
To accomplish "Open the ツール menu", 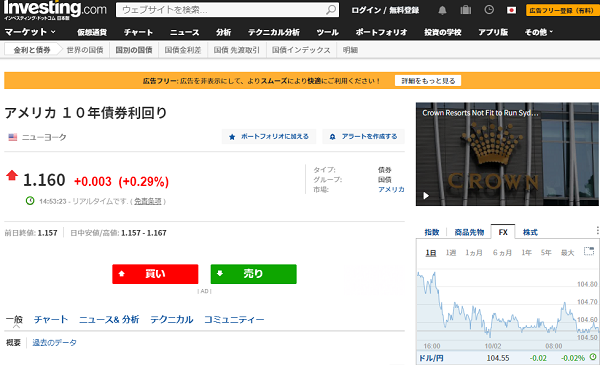I will 328,33.
